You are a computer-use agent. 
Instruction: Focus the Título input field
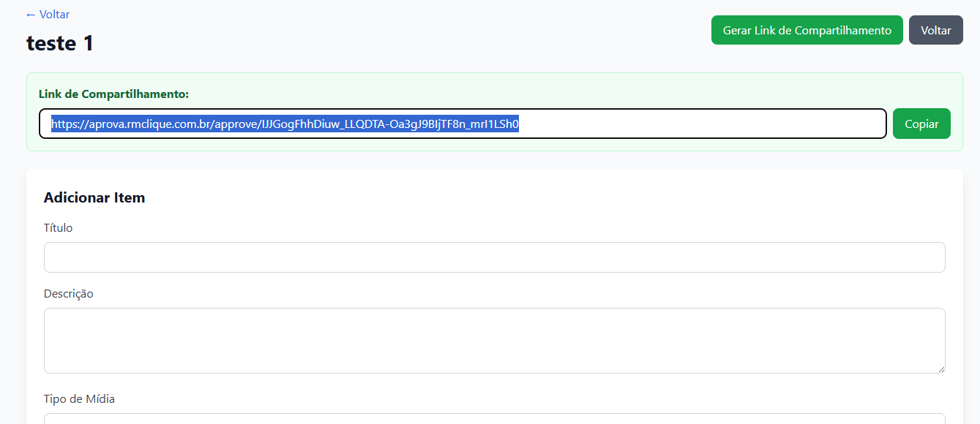click(x=494, y=257)
